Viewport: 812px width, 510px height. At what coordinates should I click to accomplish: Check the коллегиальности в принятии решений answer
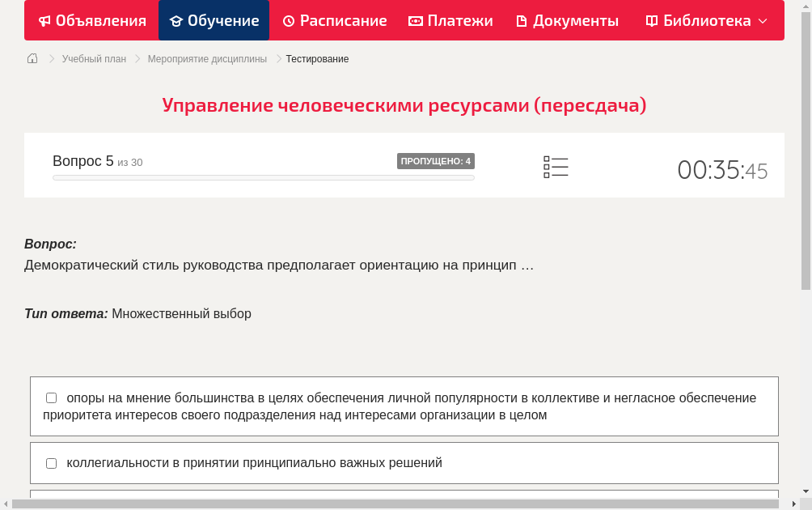pos(51,463)
